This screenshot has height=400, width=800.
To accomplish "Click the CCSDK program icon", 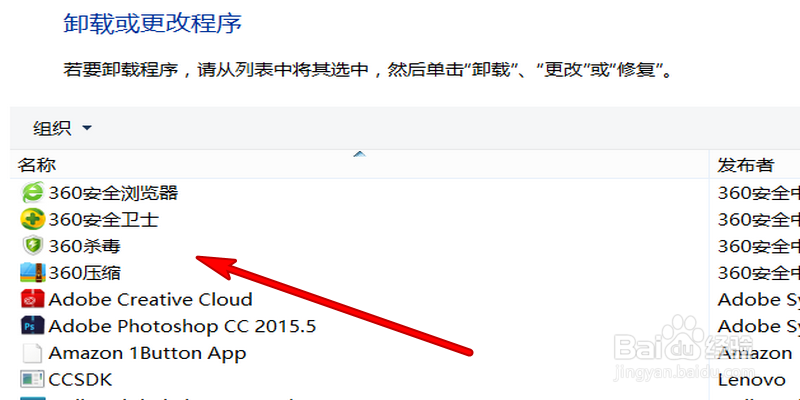I will (33, 379).
